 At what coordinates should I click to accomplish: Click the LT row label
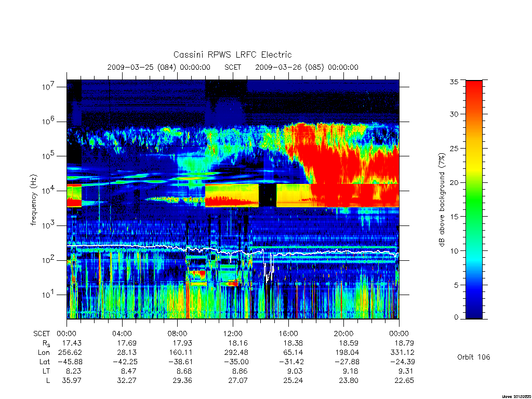point(46,371)
